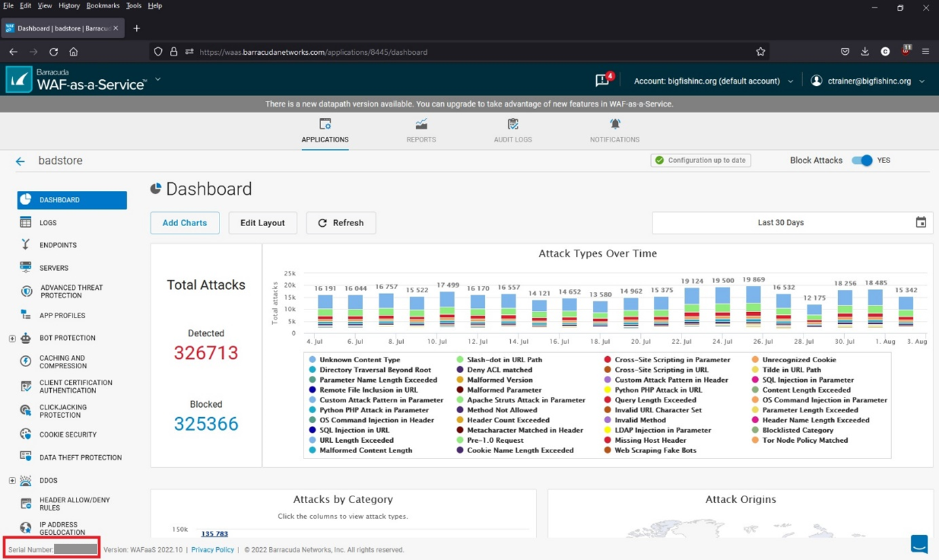Open the Privacy Policy link
Image resolution: width=939 pixels, height=560 pixels.
pyautogui.click(x=212, y=550)
